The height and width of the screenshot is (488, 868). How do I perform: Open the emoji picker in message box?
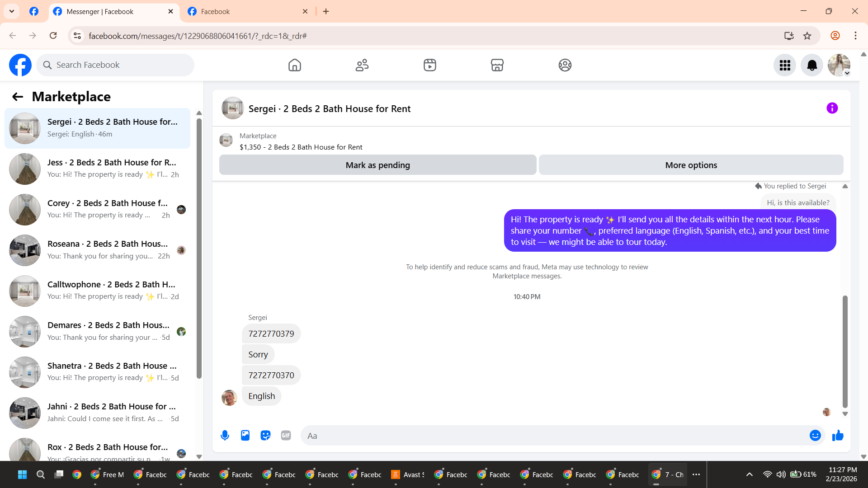[815, 436]
